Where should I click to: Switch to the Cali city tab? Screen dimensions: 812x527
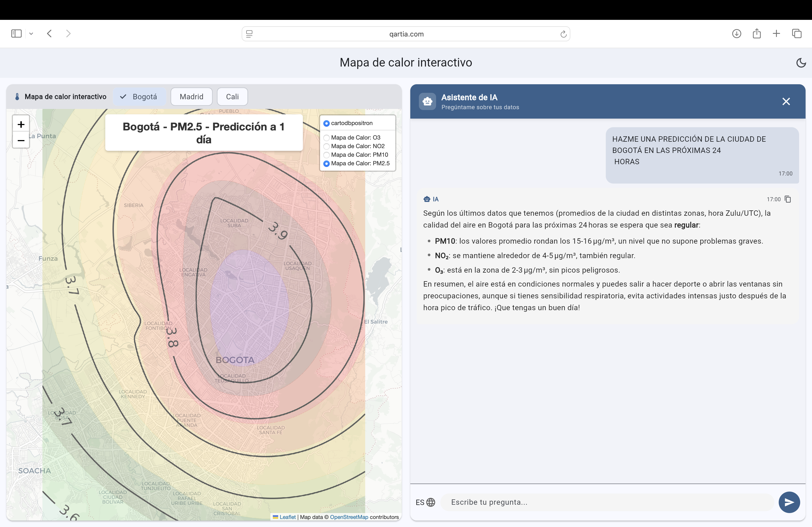pyautogui.click(x=232, y=97)
